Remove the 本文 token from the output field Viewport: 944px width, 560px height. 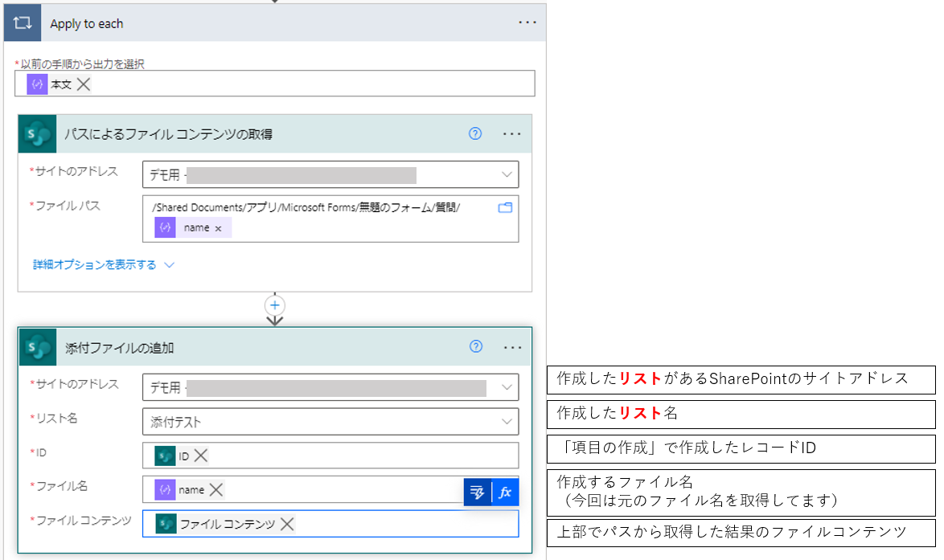84,83
